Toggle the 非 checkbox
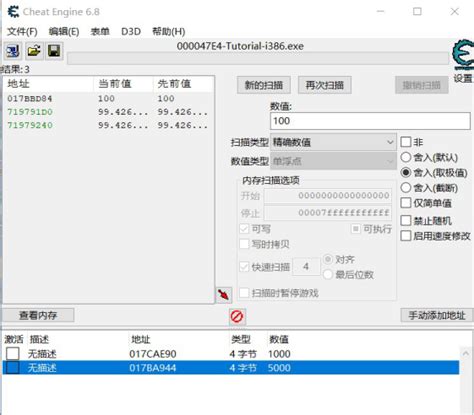The width and height of the screenshot is (474, 415). (406, 142)
